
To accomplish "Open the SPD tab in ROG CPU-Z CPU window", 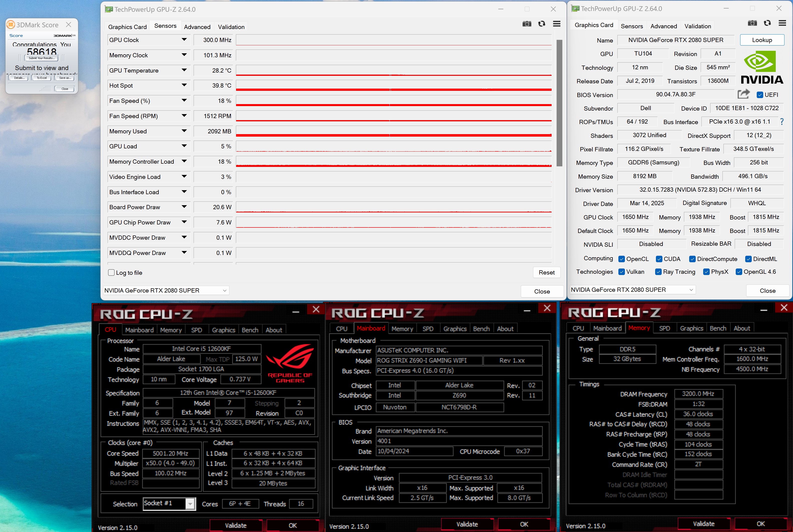I will (x=196, y=330).
